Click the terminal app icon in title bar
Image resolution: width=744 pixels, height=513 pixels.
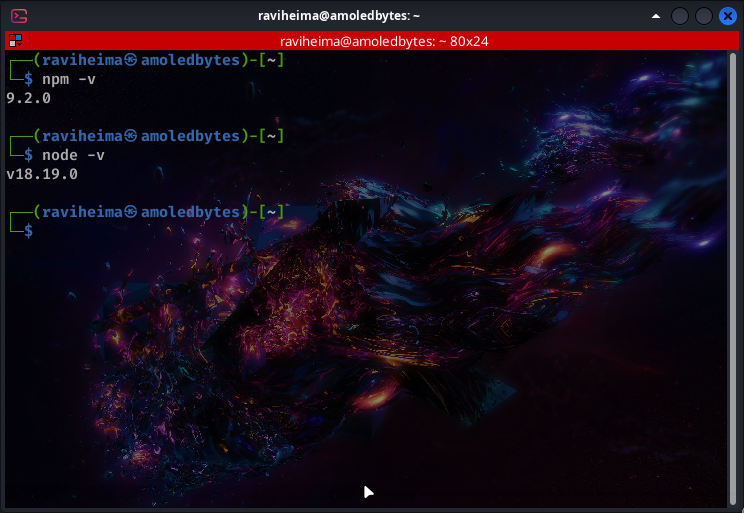[19, 16]
